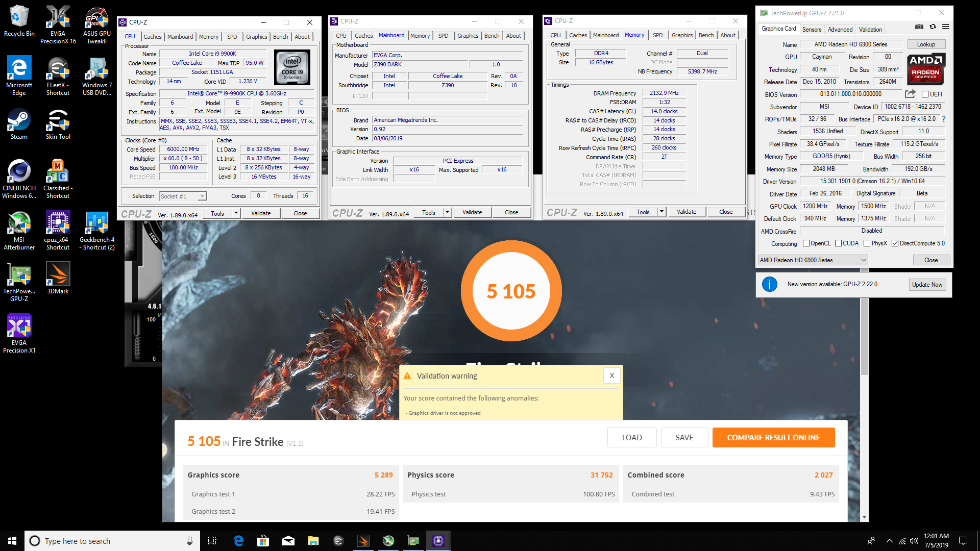The image size is (980, 551).
Task: Click LOAD button in 3DMark
Action: (x=631, y=438)
